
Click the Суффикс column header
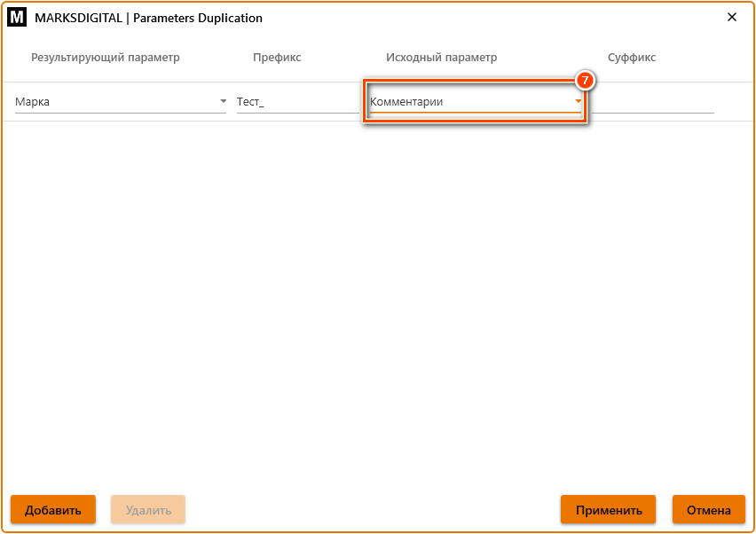[632, 58]
